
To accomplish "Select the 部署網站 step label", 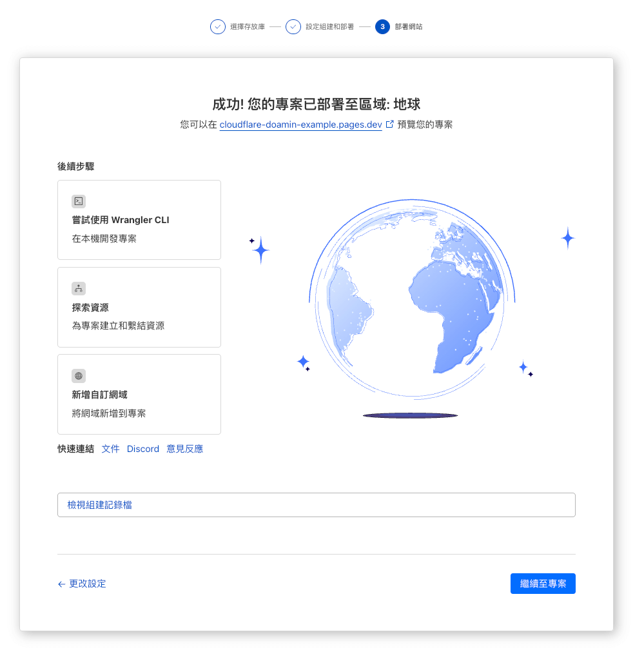I will tap(409, 27).
